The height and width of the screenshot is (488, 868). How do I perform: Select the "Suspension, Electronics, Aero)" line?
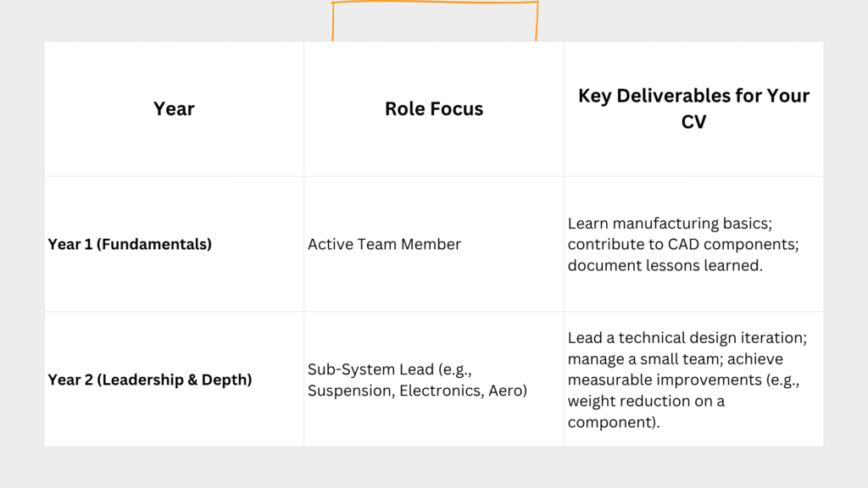[x=417, y=390]
